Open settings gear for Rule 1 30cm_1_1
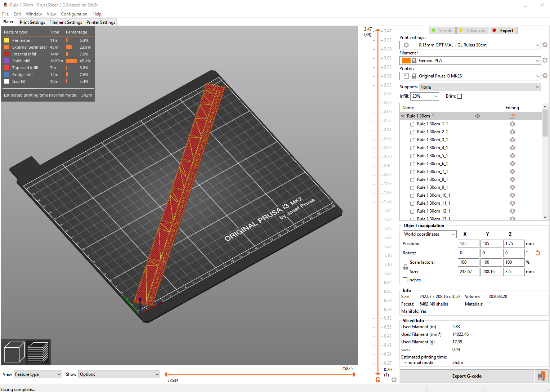Screen dimensions: 550x392 click(512, 124)
